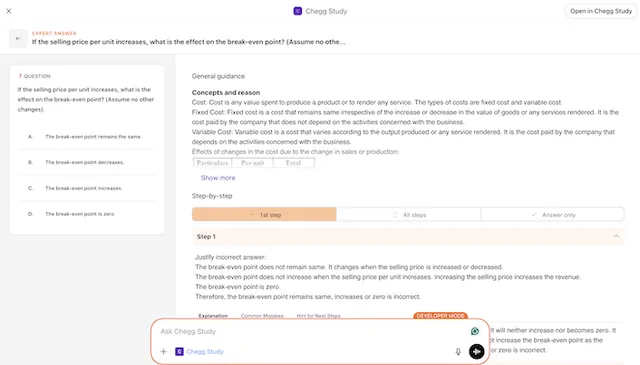Click the Expert Answer label
This screenshot has width=640, height=365.
54,33
